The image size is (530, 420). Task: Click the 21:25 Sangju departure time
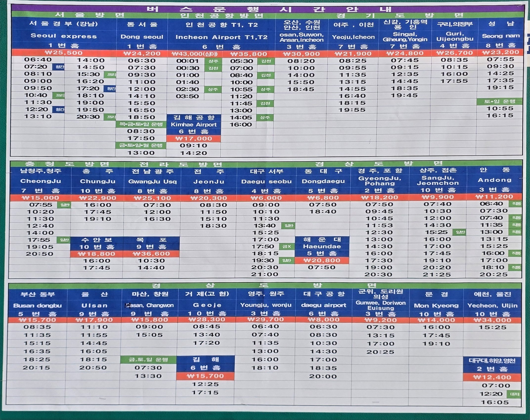(437, 274)
